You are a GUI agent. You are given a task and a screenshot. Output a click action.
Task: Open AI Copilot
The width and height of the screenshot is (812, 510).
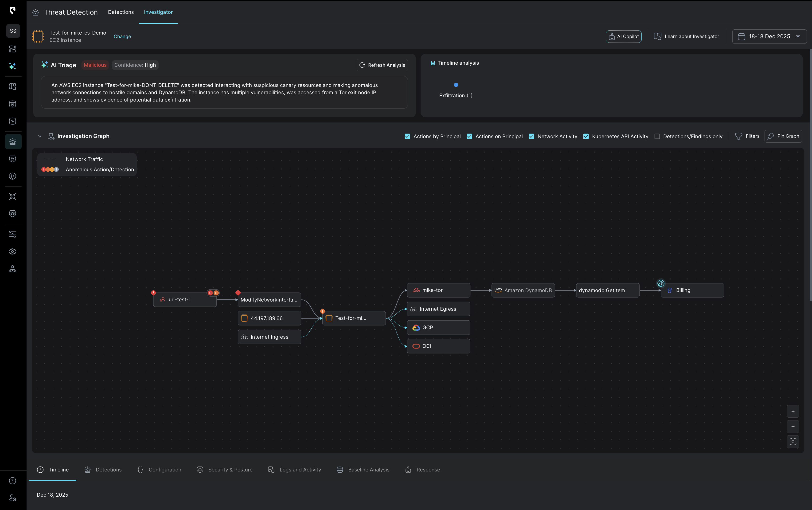tap(624, 36)
